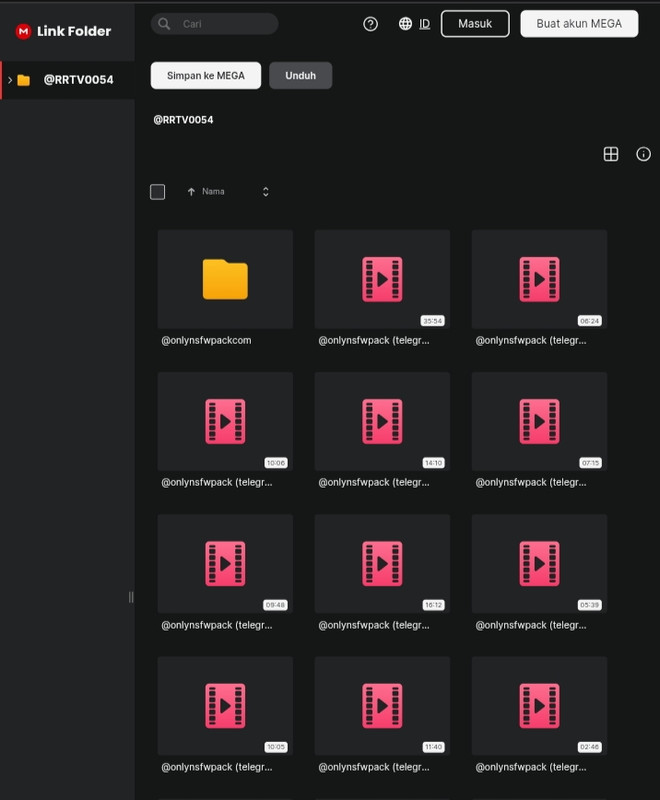The image size is (660, 800).
Task: Click the @onlynsfwpackcom folder name
Action: point(206,340)
